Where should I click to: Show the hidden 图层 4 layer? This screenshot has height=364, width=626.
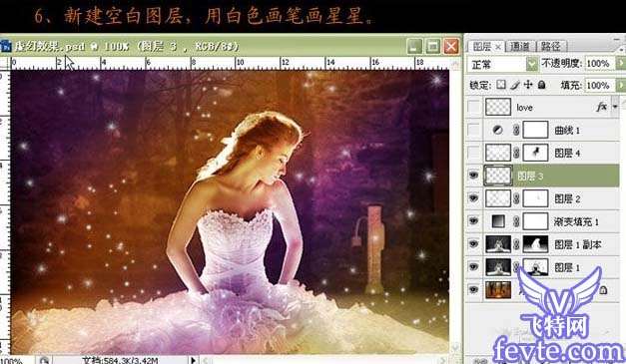tap(473, 153)
